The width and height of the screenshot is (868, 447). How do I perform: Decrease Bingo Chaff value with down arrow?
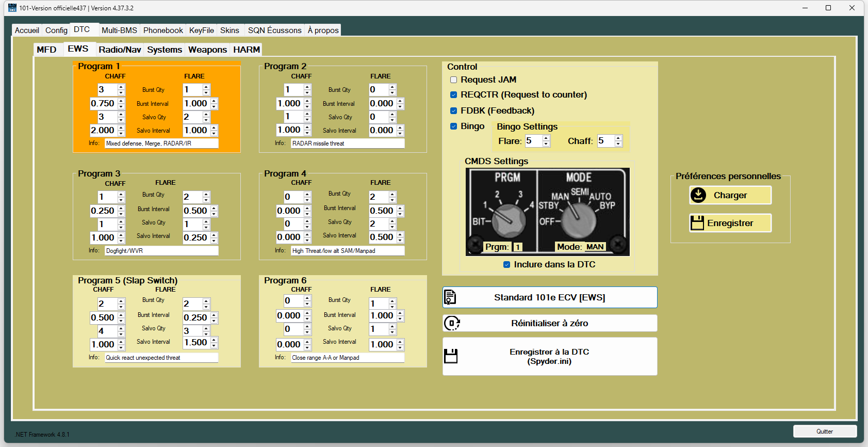point(618,144)
